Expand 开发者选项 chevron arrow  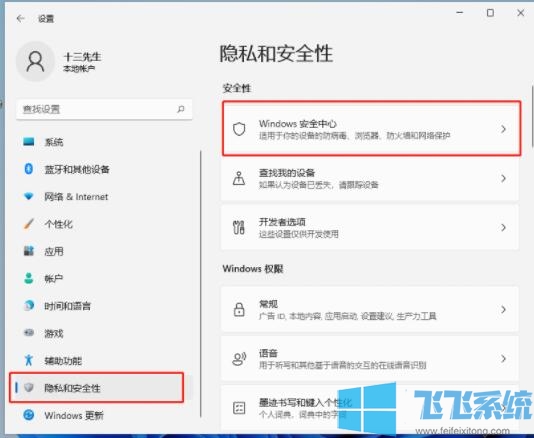click(503, 228)
